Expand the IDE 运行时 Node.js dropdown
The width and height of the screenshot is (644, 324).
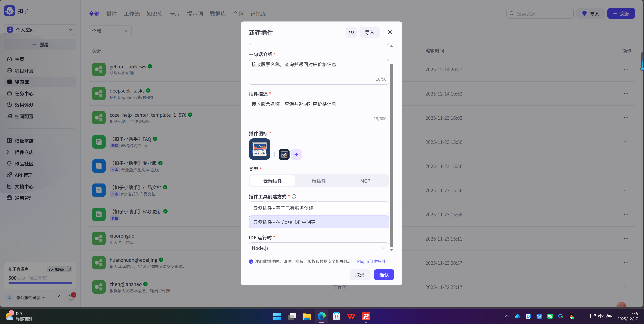click(319, 248)
